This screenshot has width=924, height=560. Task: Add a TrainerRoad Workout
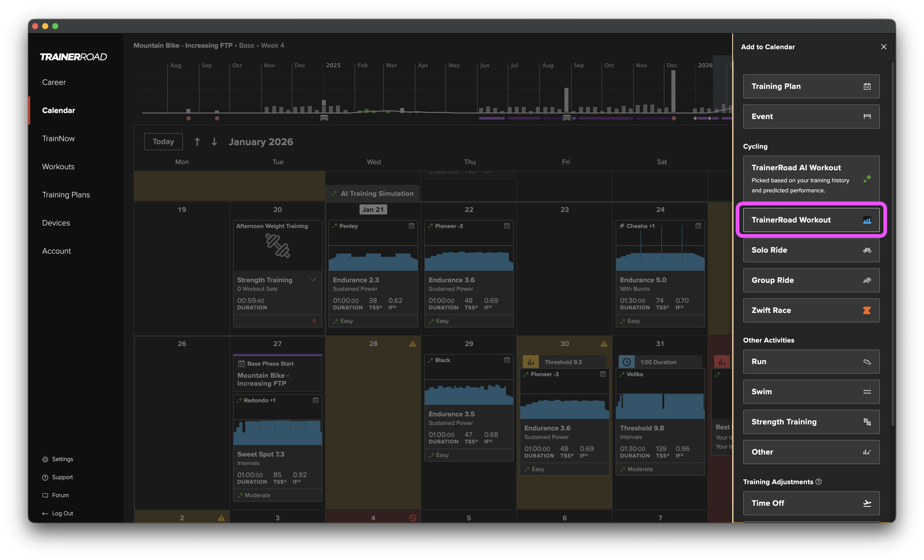[x=811, y=220]
